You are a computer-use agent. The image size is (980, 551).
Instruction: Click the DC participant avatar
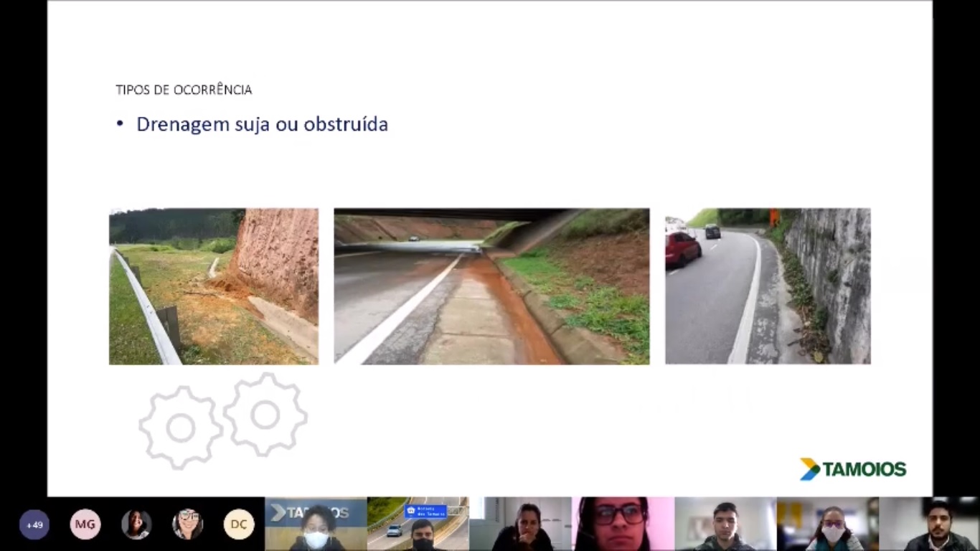(x=238, y=524)
